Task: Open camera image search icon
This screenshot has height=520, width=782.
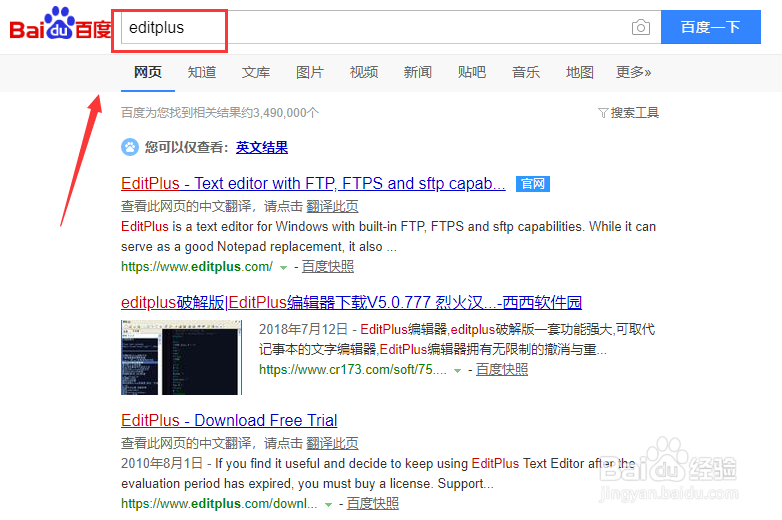Action: pos(640,27)
